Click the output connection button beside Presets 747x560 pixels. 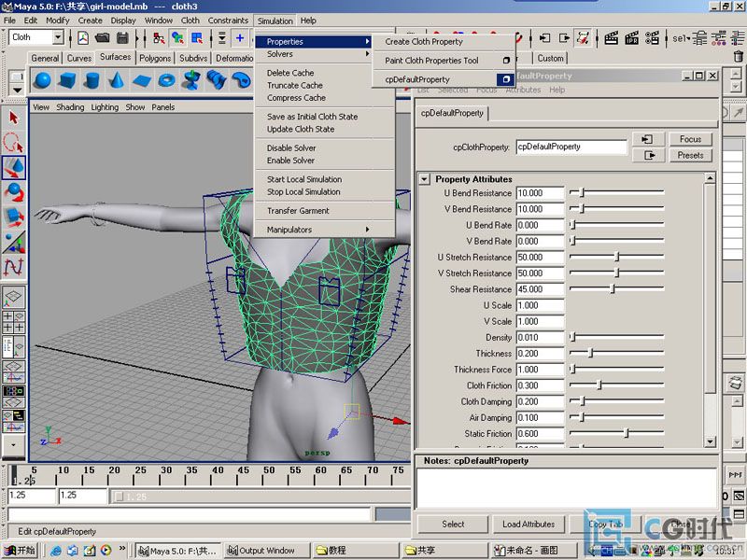648,155
